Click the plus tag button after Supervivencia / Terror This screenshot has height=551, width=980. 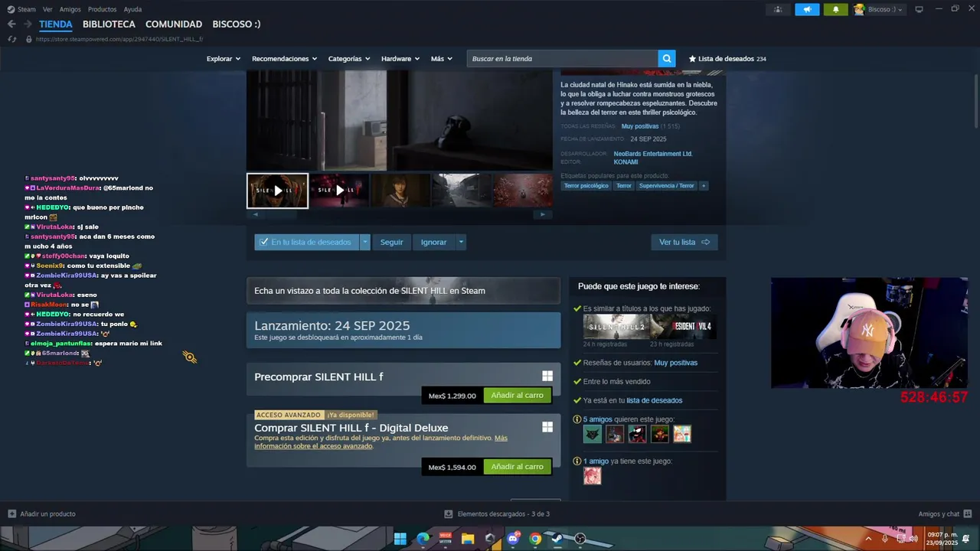click(x=703, y=185)
